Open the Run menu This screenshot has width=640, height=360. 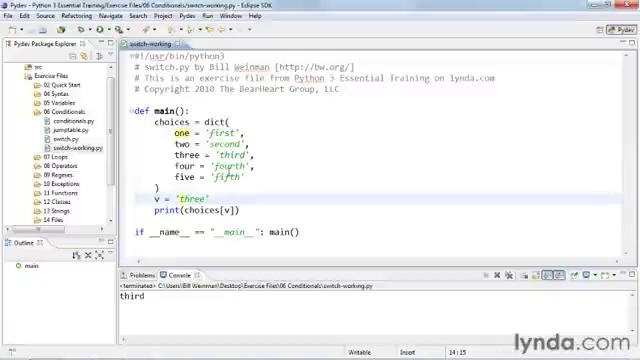pos(207,16)
